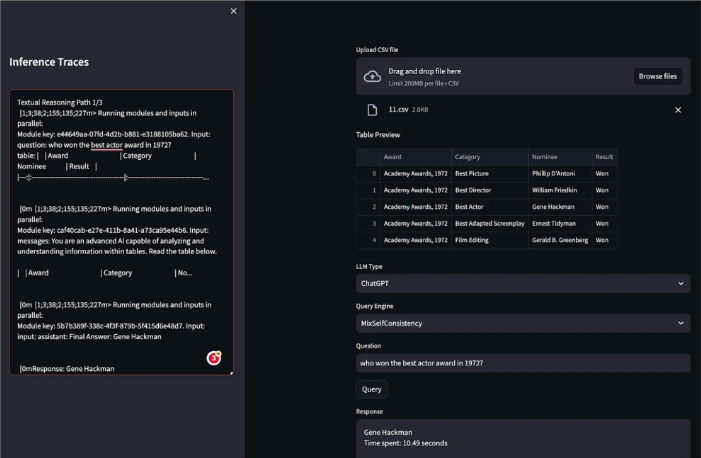The width and height of the screenshot is (701, 458).
Task: Open the LLM Type ChatGPT dropdown
Action: [523, 284]
